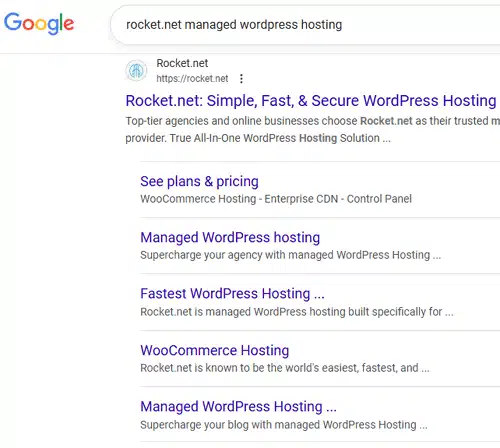Click the 'See plans & pricing' sitelink

coord(199,182)
